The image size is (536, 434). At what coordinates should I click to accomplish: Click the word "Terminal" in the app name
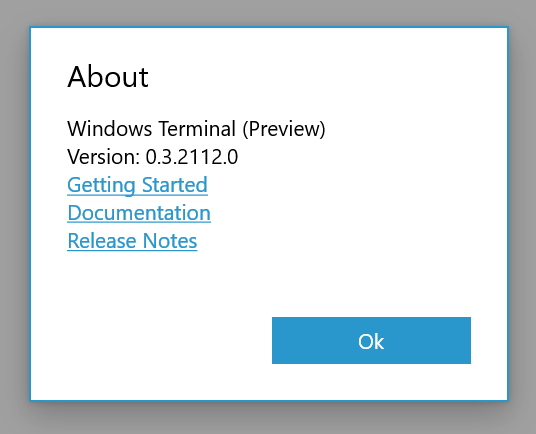click(x=197, y=129)
